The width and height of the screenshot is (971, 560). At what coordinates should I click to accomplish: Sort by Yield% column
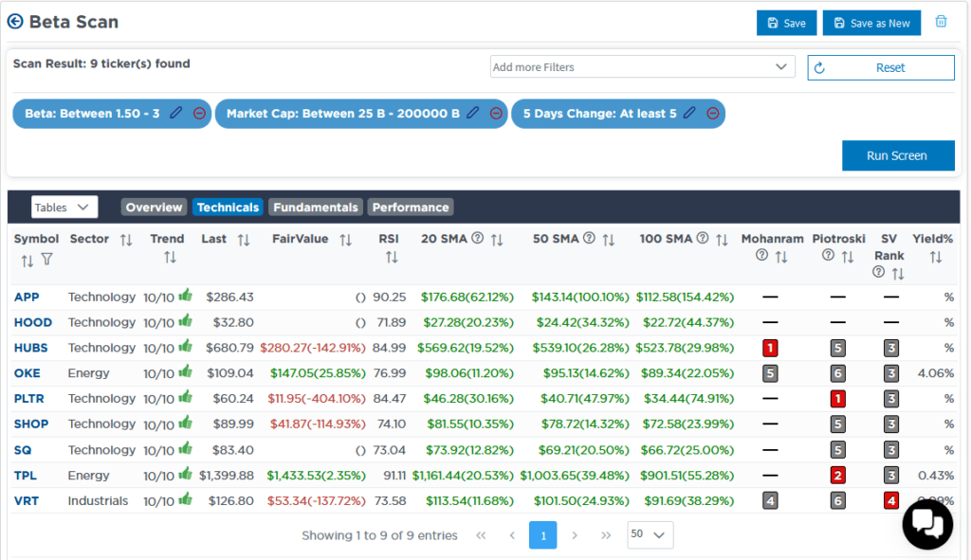click(935, 258)
